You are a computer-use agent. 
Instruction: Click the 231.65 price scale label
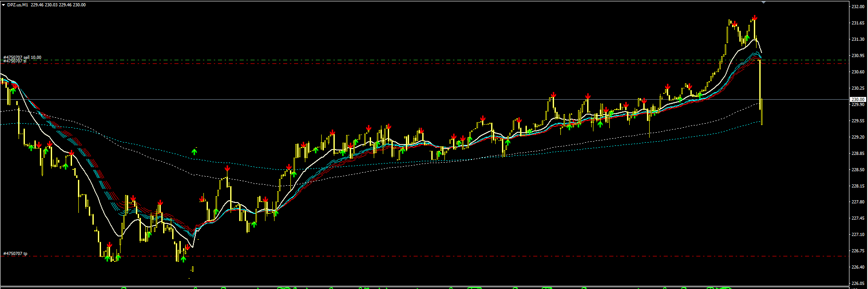(x=858, y=23)
